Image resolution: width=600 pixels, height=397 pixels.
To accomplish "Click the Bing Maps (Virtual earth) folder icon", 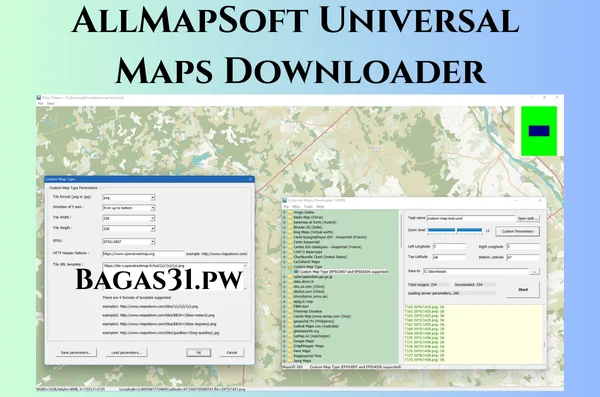I will click(290, 232).
